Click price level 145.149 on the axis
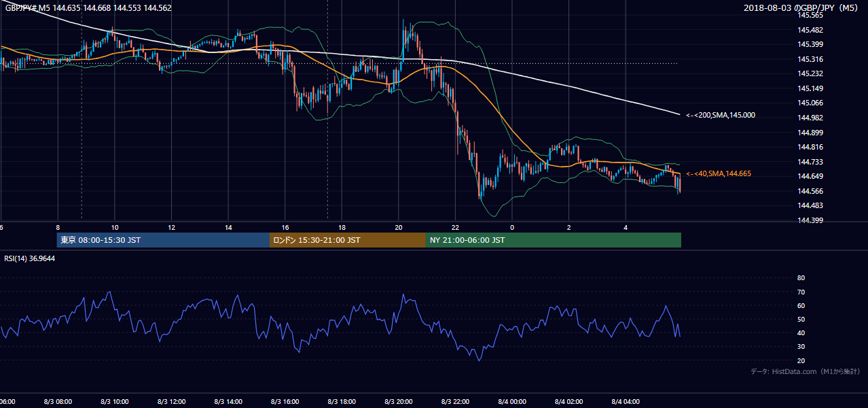This screenshot has width=868, height=408. [x=810, y=88]
